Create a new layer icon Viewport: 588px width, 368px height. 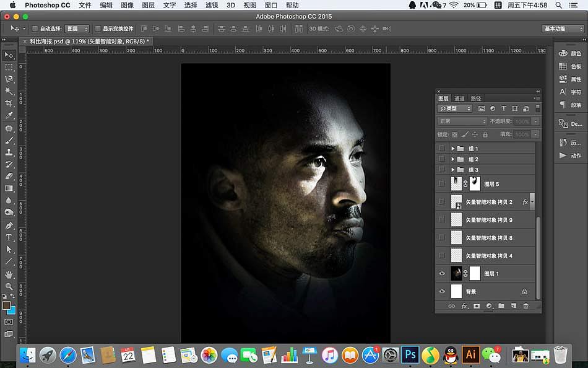coord(514,306)
